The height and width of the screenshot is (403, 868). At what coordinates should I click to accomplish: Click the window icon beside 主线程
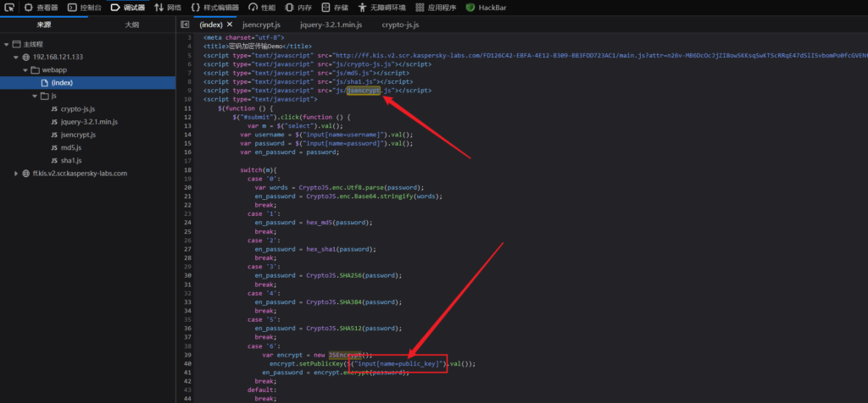coord(17,44)
